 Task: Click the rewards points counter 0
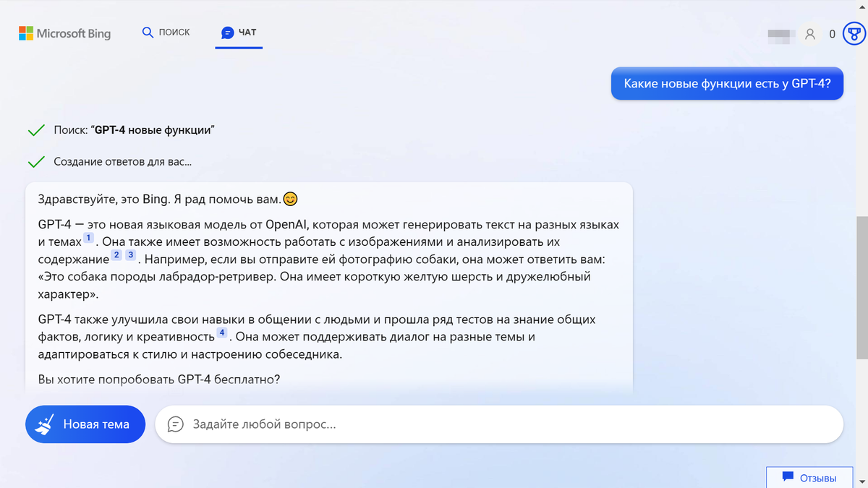point(833,33)
